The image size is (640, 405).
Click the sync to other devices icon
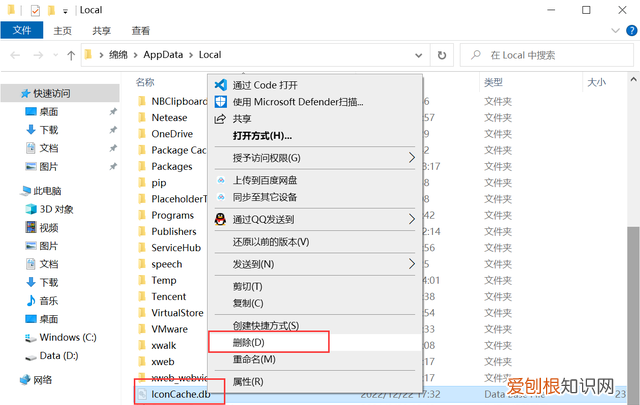point(221,197)
